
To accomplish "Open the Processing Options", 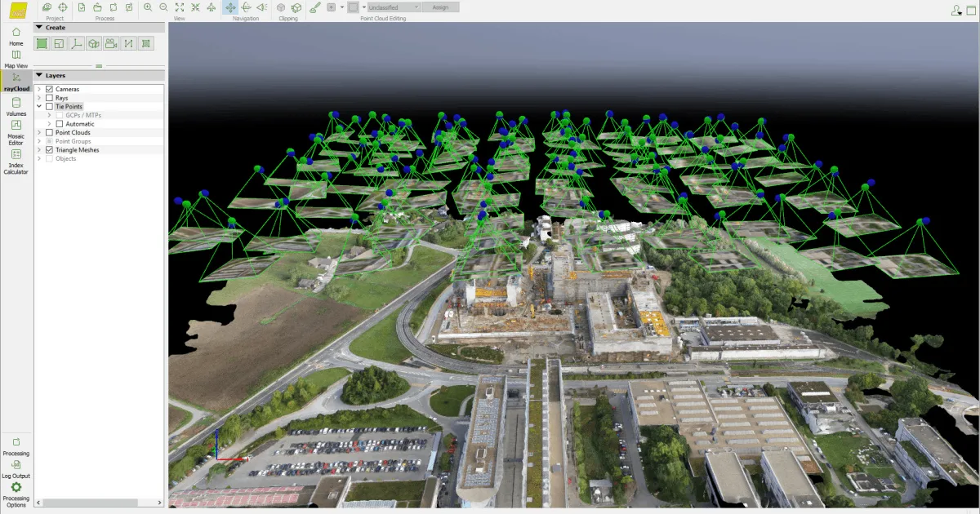I will coord(16,491).
